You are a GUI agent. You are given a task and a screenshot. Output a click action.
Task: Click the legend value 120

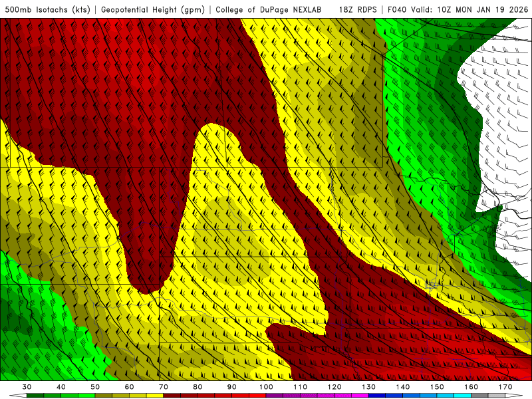334,387
